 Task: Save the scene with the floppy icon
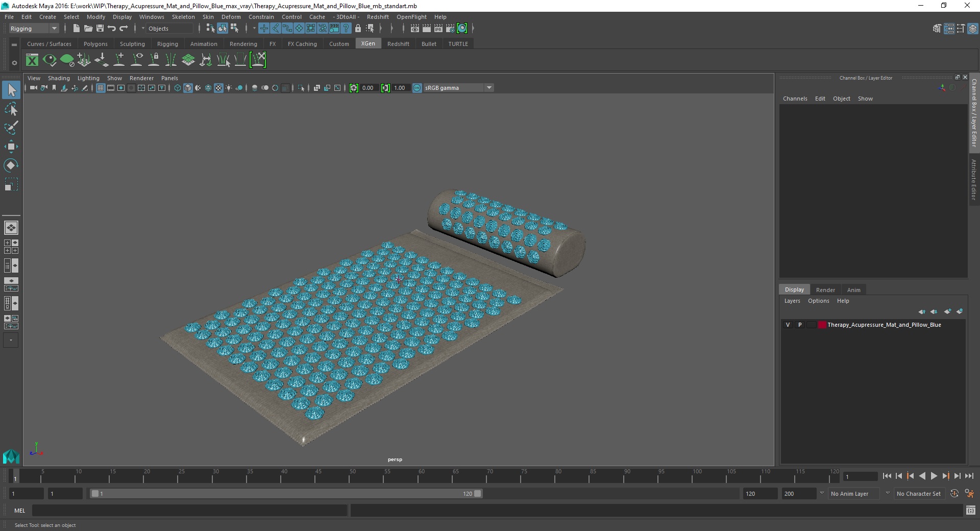[100, 29]
